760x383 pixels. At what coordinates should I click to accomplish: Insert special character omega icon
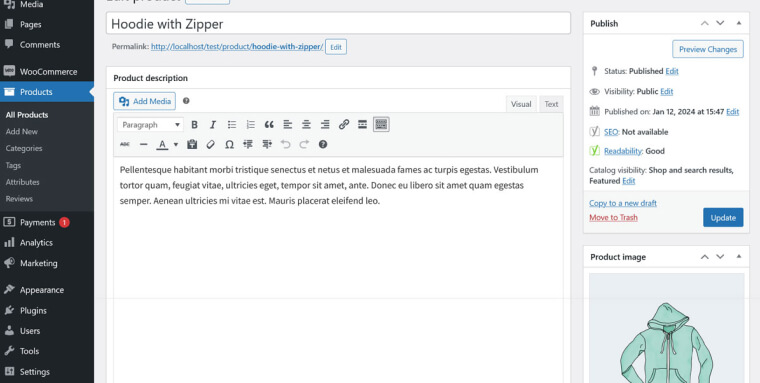click(229, 144)
